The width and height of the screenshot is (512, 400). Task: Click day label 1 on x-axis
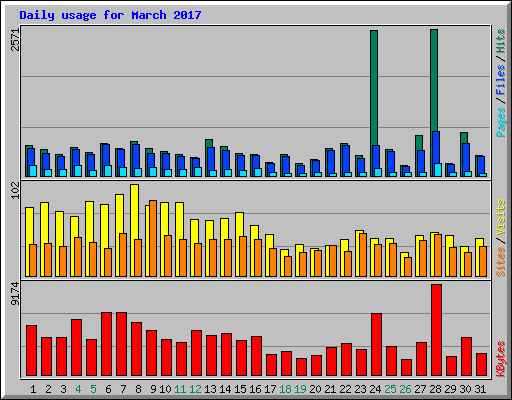[33, 389]
